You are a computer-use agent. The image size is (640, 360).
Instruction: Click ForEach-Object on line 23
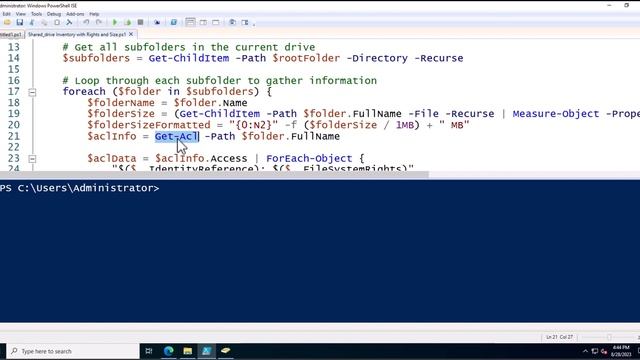pyautogui.click(x=309, y=158)
